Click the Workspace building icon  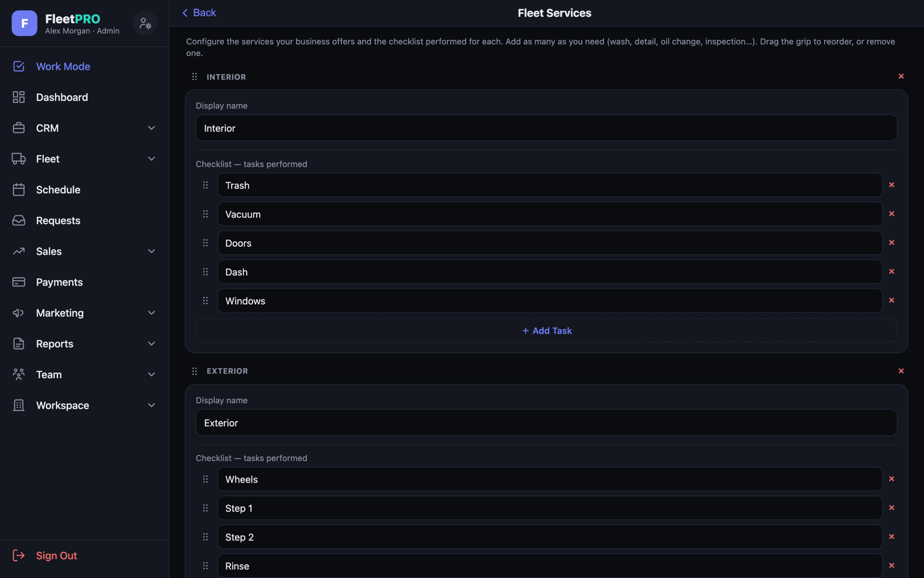(18, 405)
